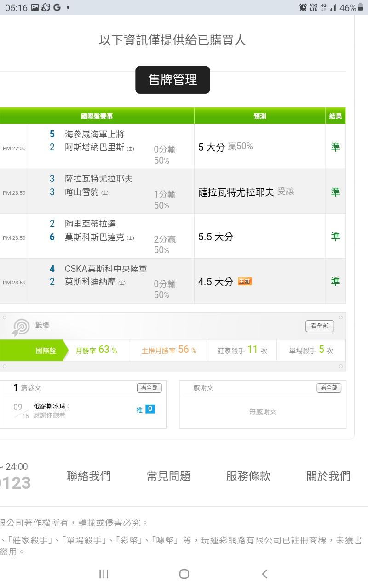
Task: Tap the 推 0 recommend counter
Action: [x=146, y=409]
